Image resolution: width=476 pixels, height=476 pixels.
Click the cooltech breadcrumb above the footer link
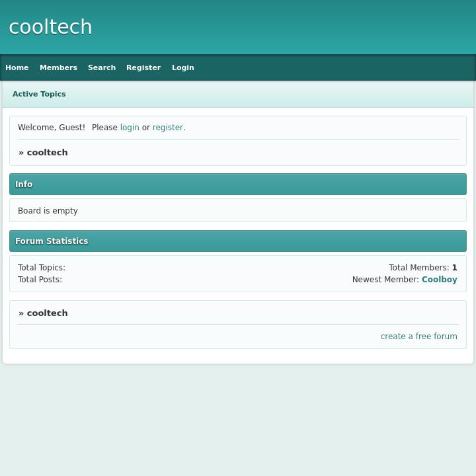pos(47,313)
